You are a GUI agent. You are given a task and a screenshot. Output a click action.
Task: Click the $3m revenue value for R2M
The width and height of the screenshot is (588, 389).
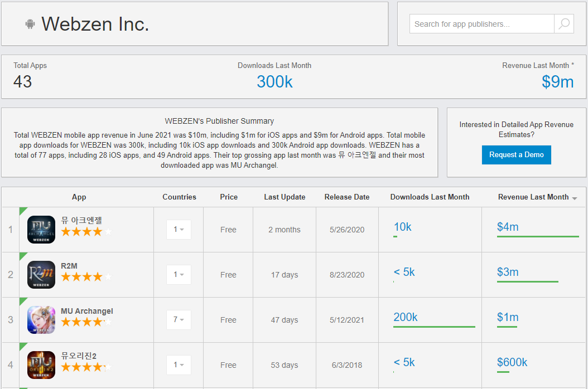[x=508, y=272]
